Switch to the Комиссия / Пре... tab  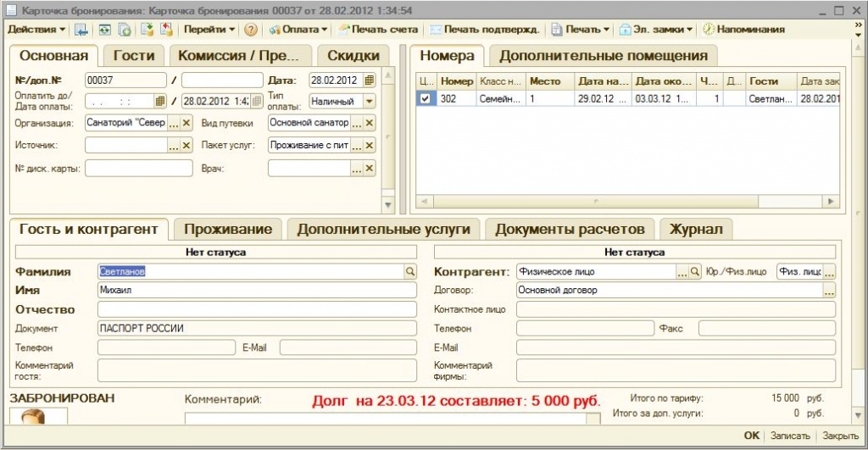[x=238, y=56]
